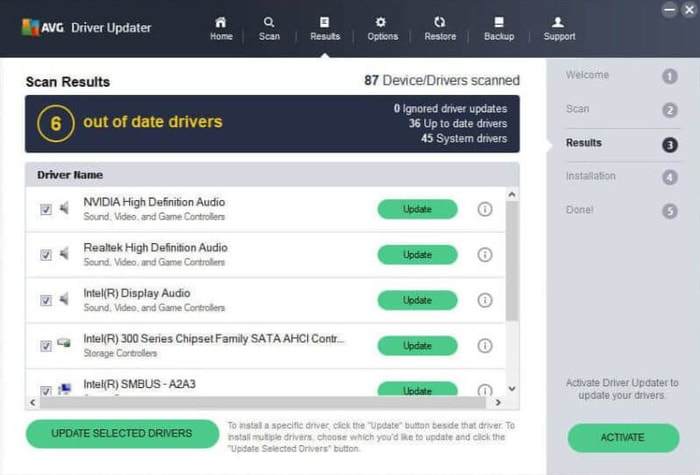Uncheck Realtek High Definition Audio driver

point(46,255)
